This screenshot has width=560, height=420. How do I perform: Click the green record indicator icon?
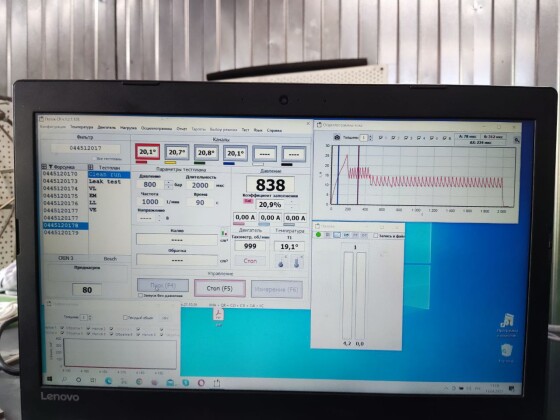[319, 235]
